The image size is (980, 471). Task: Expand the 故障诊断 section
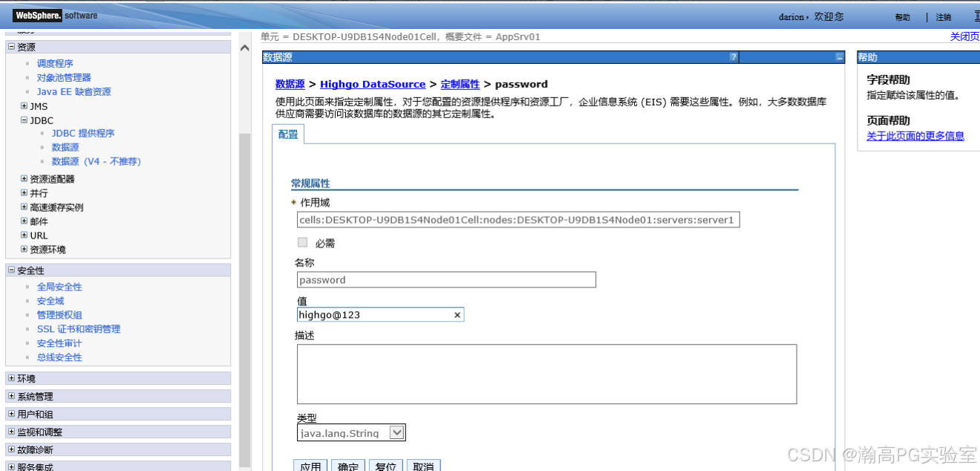click(11, 449)
